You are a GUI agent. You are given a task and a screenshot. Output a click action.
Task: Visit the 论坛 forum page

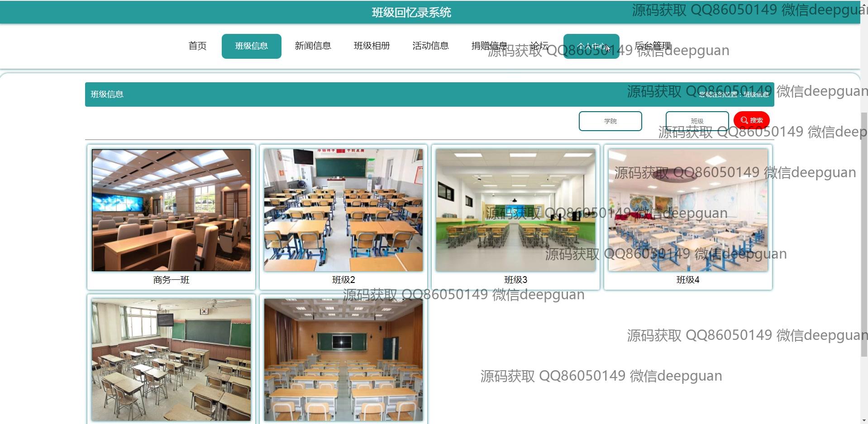pyautogui.click(x=539, y=46)
